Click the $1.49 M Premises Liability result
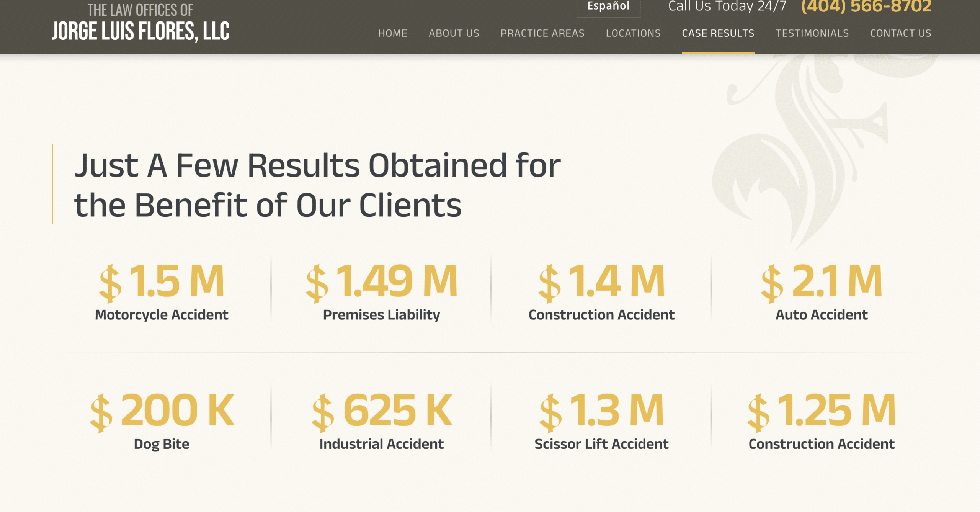 click(381, 291)
